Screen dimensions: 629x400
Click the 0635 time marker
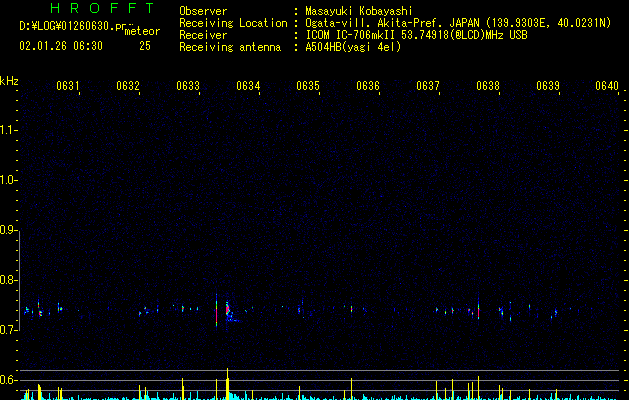click(308, 86)
